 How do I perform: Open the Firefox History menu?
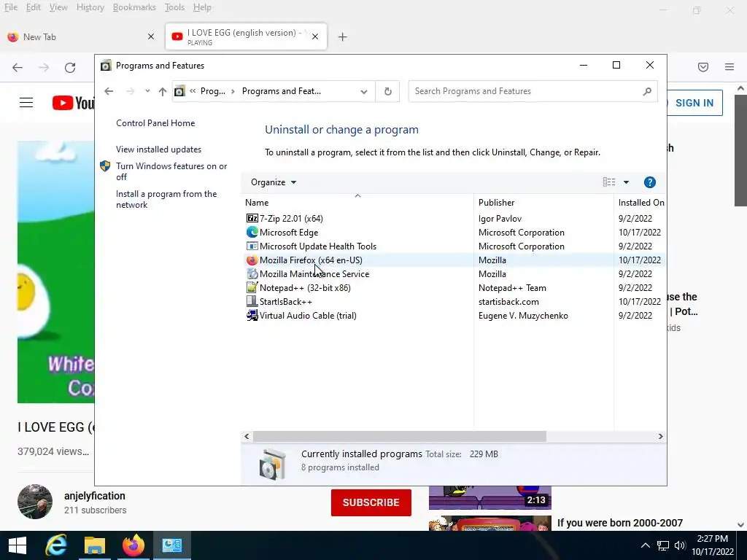90,7
